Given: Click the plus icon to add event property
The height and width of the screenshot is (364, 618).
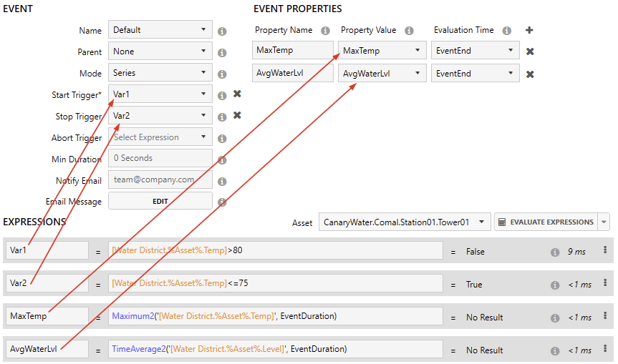Looking at the screenshot, I should point(529,30).
